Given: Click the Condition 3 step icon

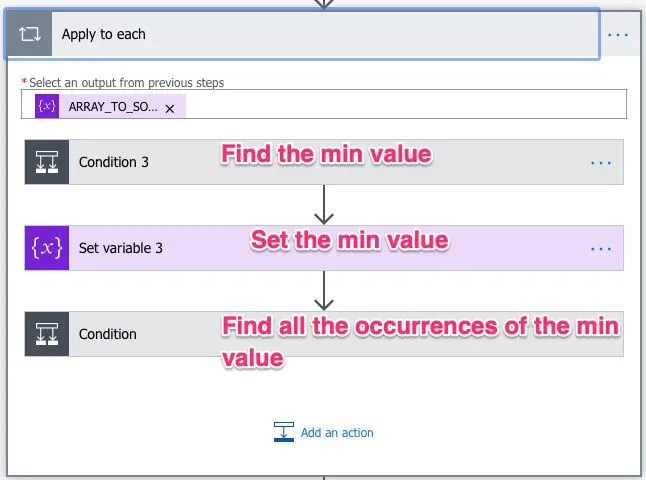Looking at the screenshot, I should 46,162.
